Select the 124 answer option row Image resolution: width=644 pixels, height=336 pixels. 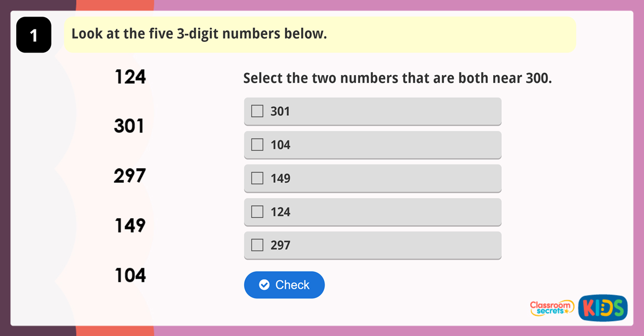[x=372, y=212]
